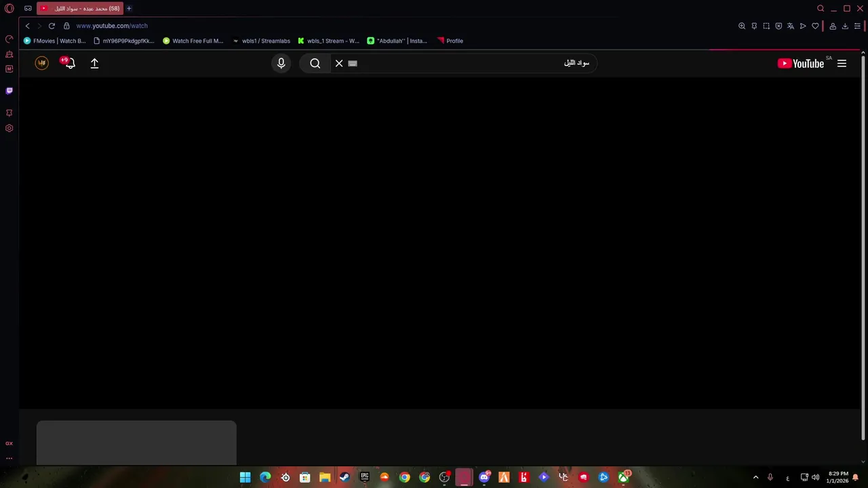This screenshot has height=488, width=868.
Task: Open the downloads panel
Action: [x=845, y=26]
